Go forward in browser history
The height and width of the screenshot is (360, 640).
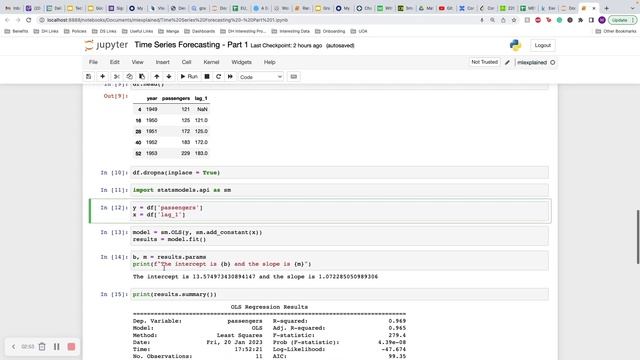coord(18,20)
